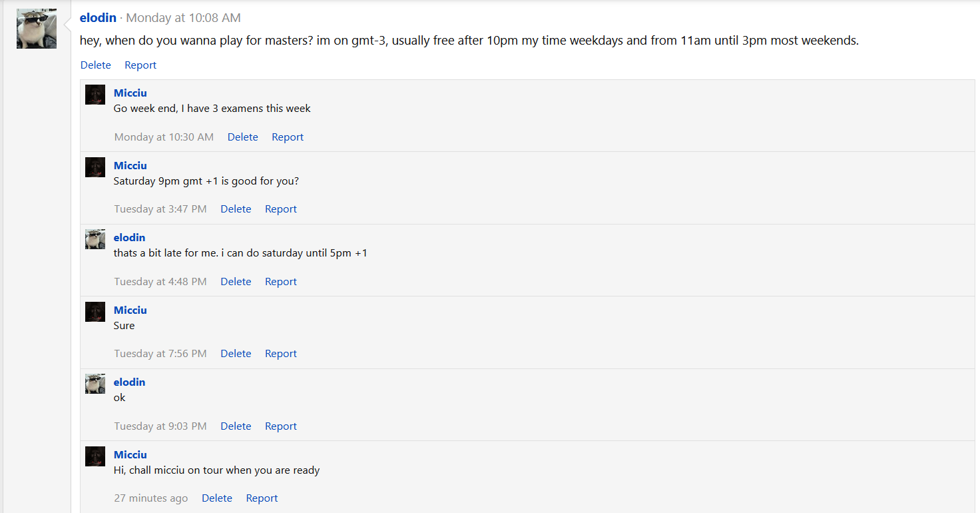Report elodin's main profile post
Screen dimensions: 980x513
(x=140, y=65)
